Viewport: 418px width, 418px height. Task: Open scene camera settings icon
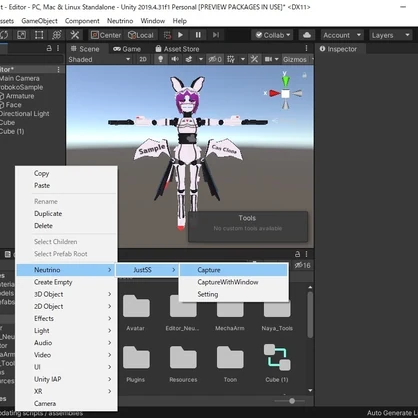coord(268,59)
